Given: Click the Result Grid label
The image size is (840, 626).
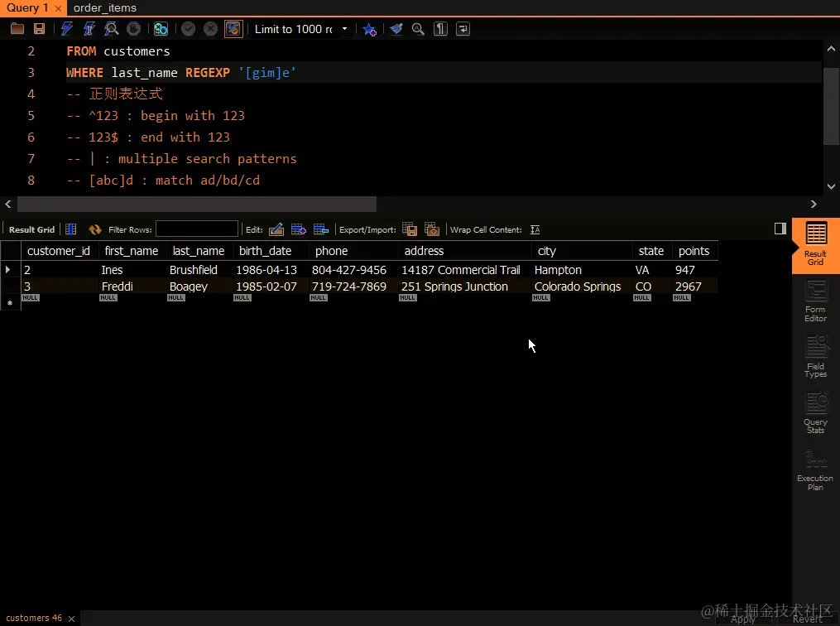Looking at the screenshot, I should pyautogui.click(x=31, y=229).
